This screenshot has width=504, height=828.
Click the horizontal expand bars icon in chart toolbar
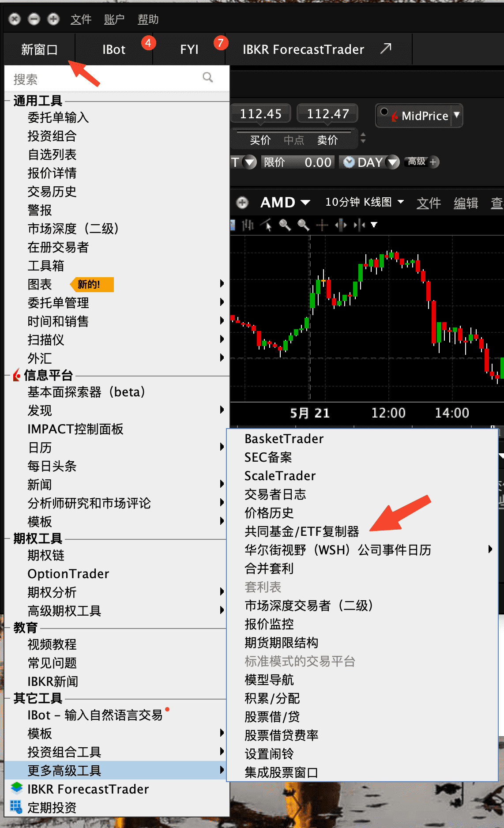point(341,225)
